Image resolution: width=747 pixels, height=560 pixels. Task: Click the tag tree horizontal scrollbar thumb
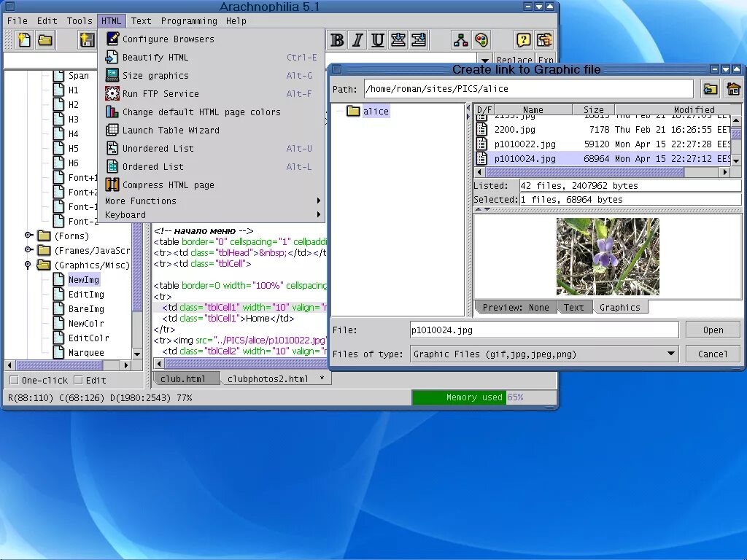pos(59,365)
